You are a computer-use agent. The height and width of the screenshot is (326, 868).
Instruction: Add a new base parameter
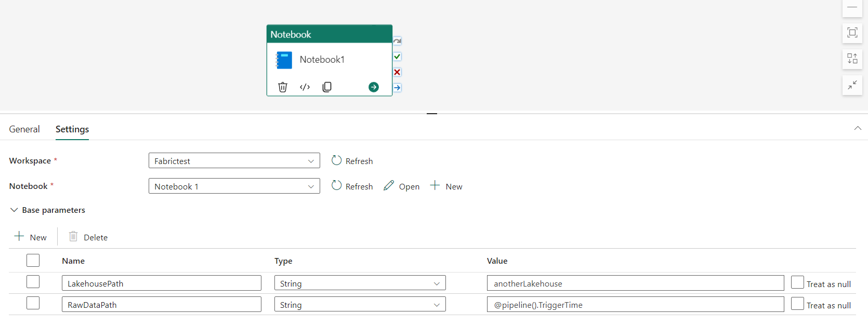coord(31,237)
